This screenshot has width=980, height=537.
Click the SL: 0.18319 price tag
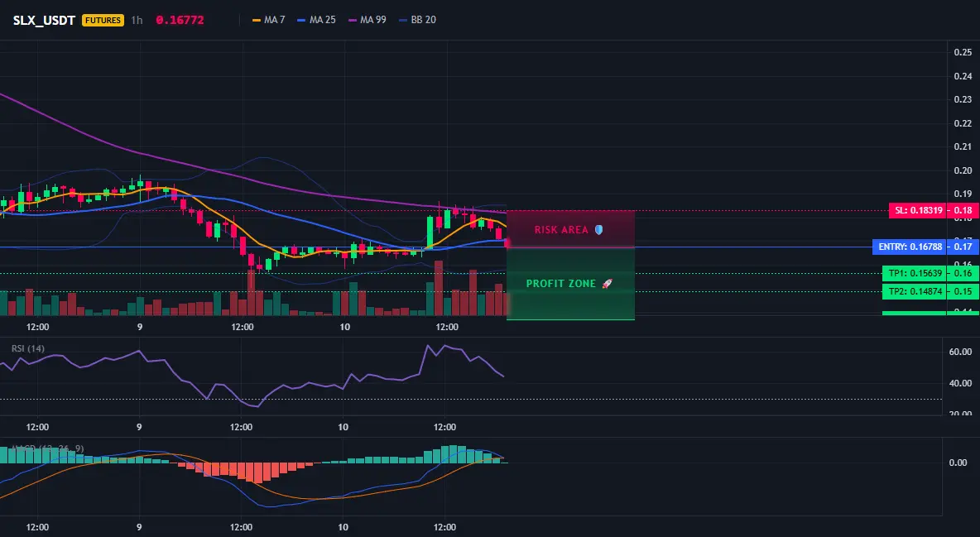point(918,211)
